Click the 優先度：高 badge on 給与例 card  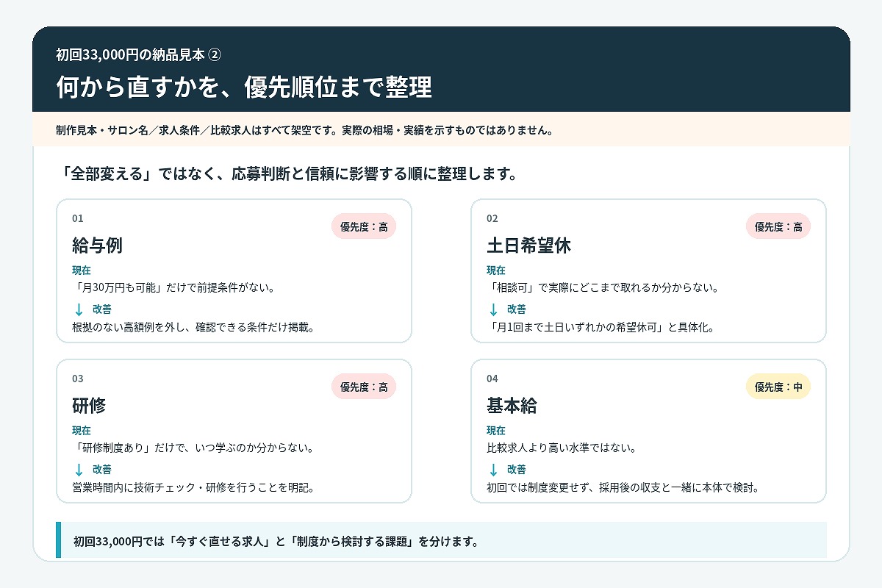pyautogui.click(x=364, y=226)
